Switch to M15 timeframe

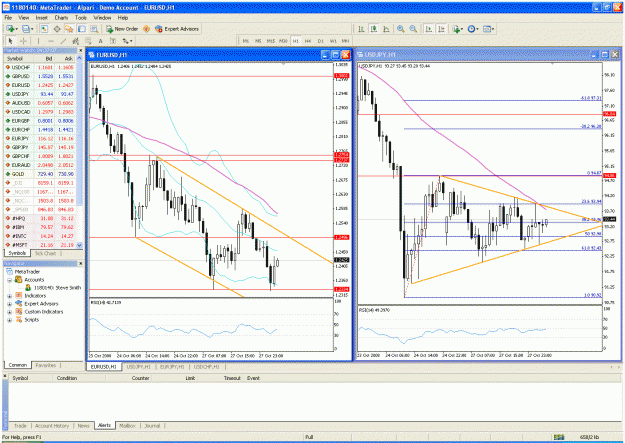click(271, 41)
